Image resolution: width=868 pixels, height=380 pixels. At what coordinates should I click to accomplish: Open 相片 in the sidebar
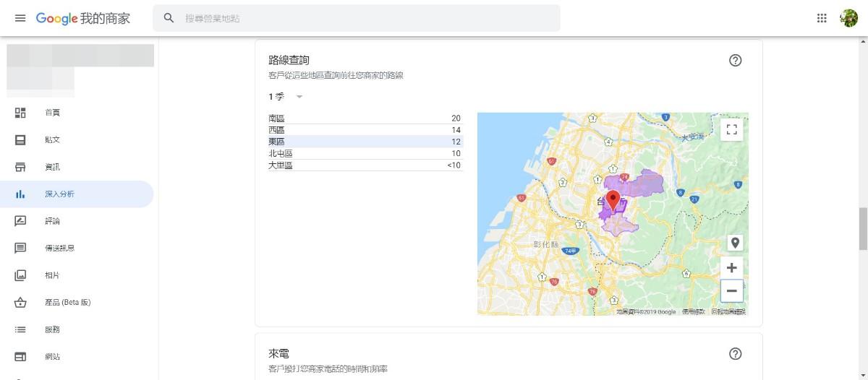coord(52,275)
